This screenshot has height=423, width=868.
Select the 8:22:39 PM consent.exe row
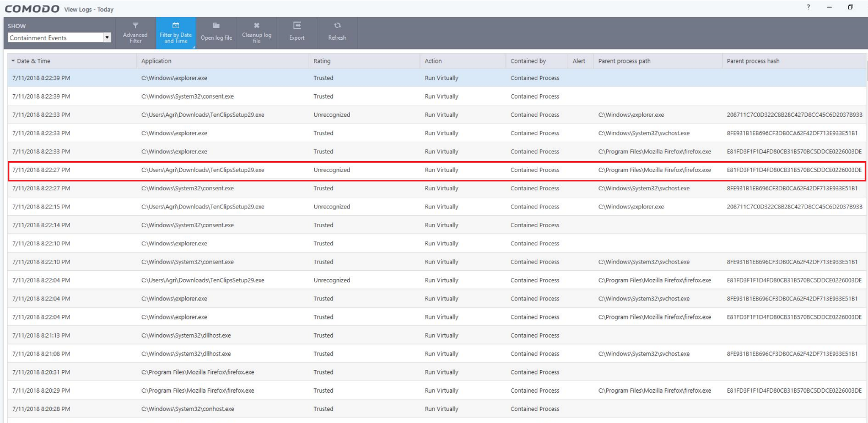pos(436,97)
